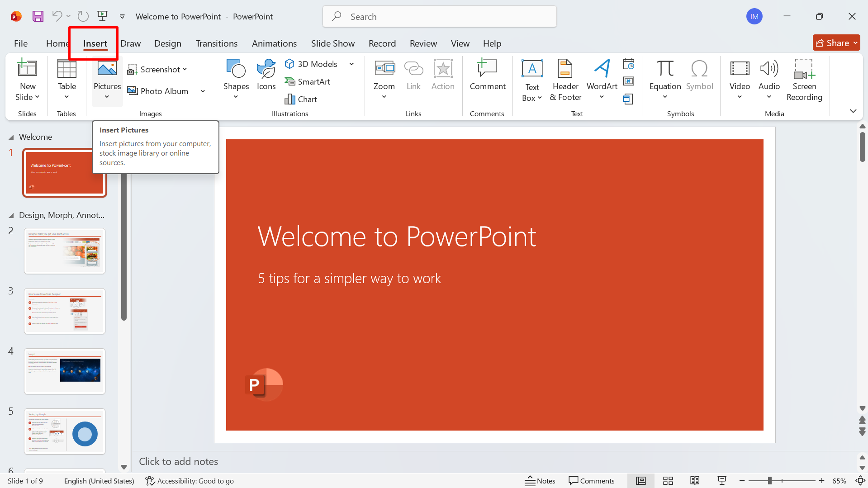Click the Pictures icon in Images group
868x488 pixels.
click(x=107, y=69)
